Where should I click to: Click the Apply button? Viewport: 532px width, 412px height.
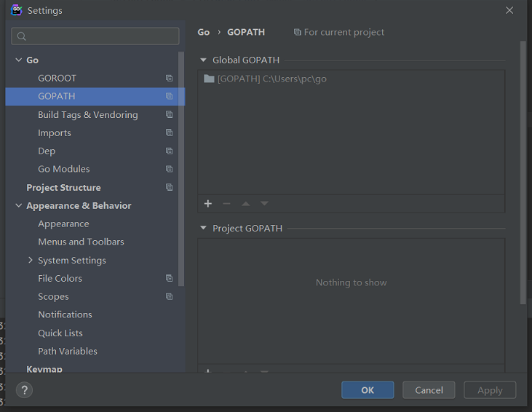490,390
